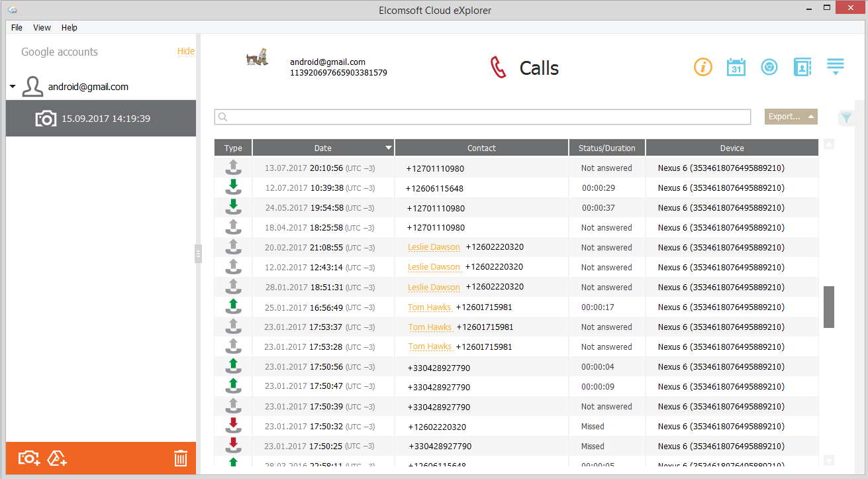Open the Chrome data category icon
The width and height of the screenshot is (868, 479).
(x=769, y=67)
